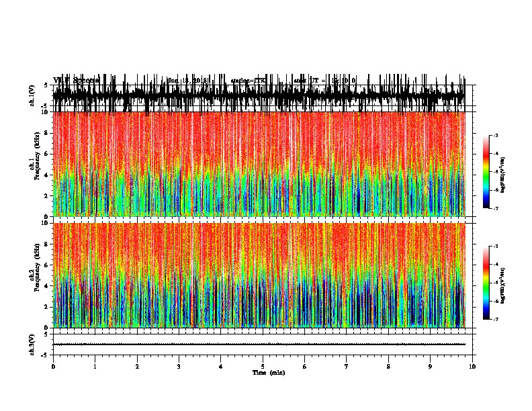Click time axis tick label '4'
This screenshot has height=411, width=532.
pyautogui.click(x=221, y=367)
